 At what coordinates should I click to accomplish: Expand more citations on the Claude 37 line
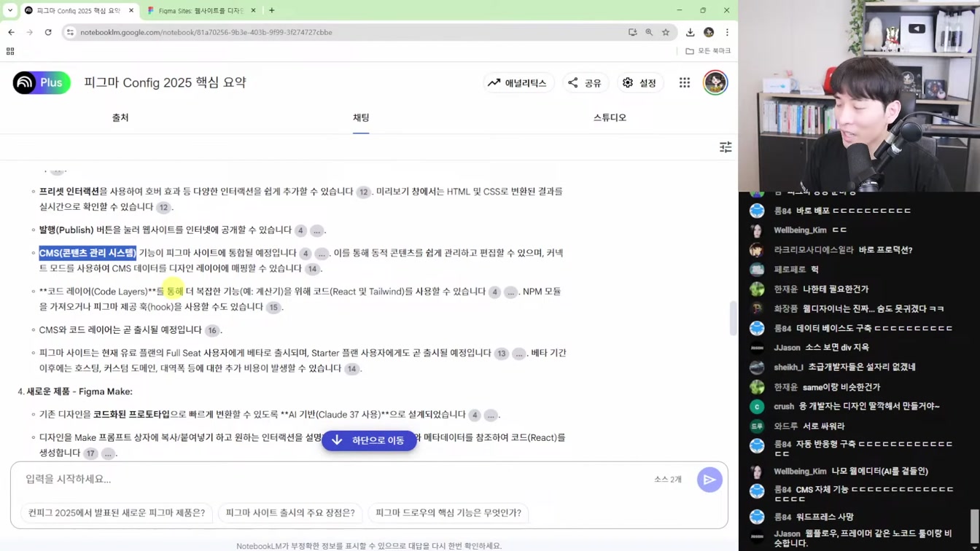point(491,415)
